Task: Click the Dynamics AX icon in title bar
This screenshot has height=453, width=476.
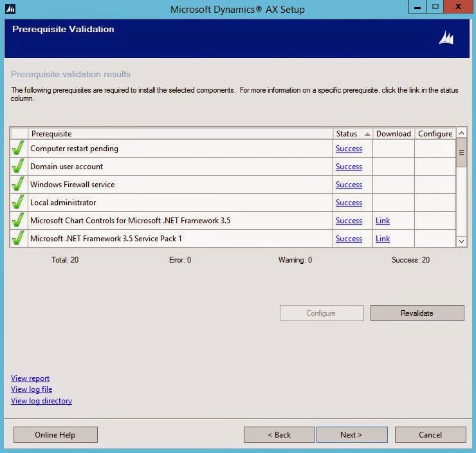Action: coord(10,9)
